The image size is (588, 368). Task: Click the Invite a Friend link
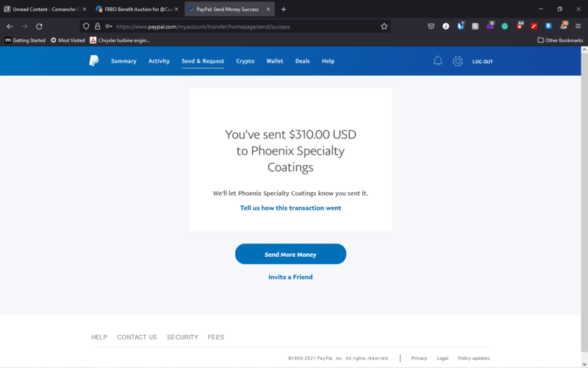pos(290,277)
